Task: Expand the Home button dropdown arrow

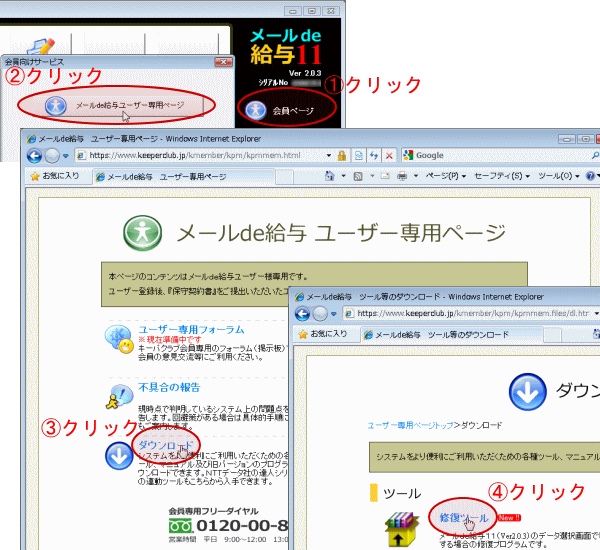Action: [343, 176]
